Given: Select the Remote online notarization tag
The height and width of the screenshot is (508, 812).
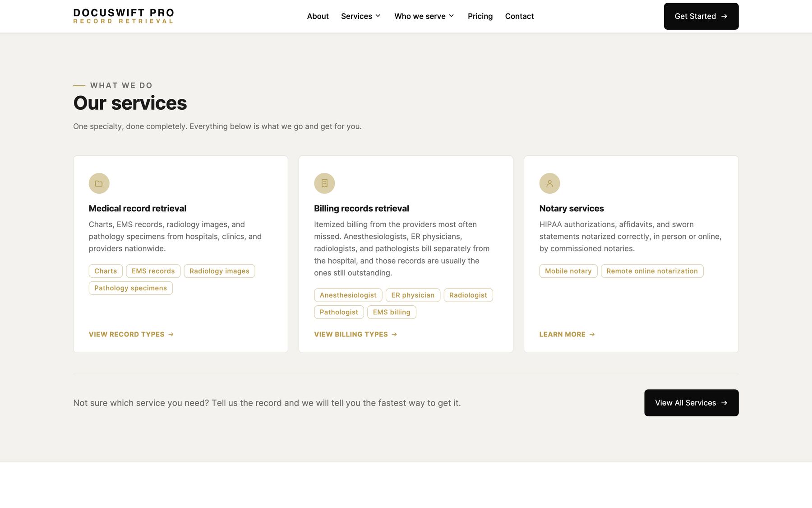Looking at the screenshot, I should pyautogui.click(x=652, y=271).
